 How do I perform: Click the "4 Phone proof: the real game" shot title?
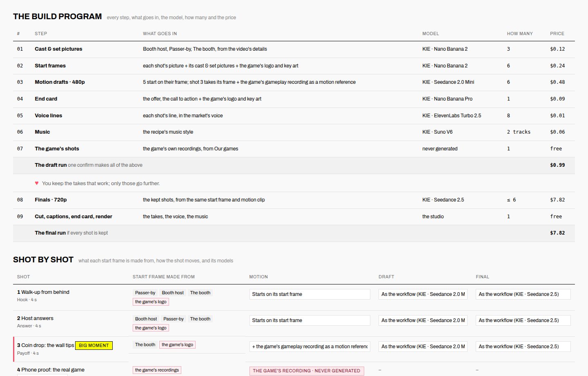point(51,370)
